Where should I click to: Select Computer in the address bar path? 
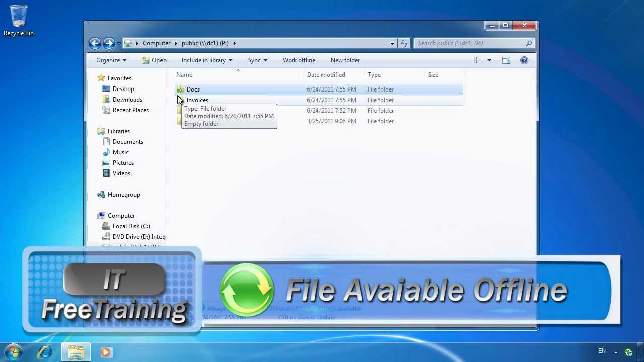[156, 43]
